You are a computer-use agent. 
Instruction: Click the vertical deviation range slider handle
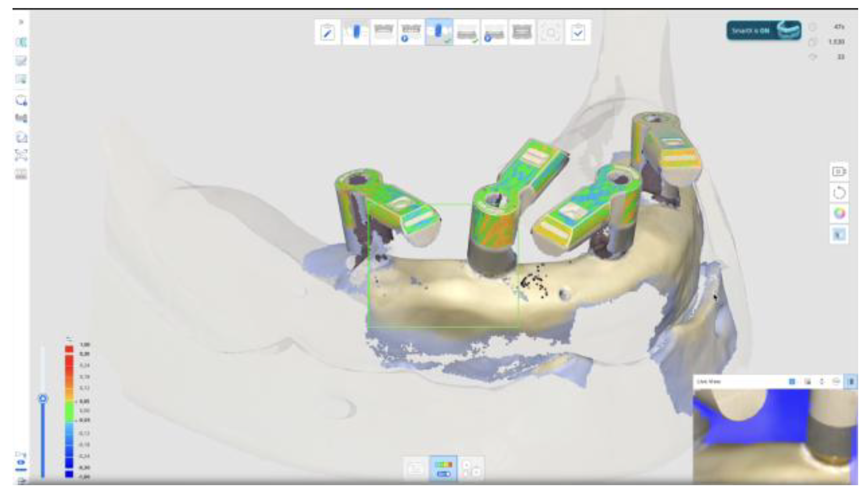click(x=43, y=398)
